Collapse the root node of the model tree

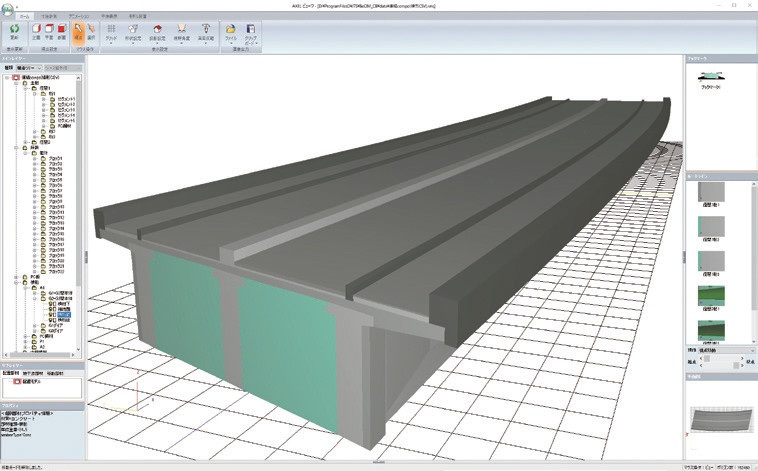pos(6,76)
